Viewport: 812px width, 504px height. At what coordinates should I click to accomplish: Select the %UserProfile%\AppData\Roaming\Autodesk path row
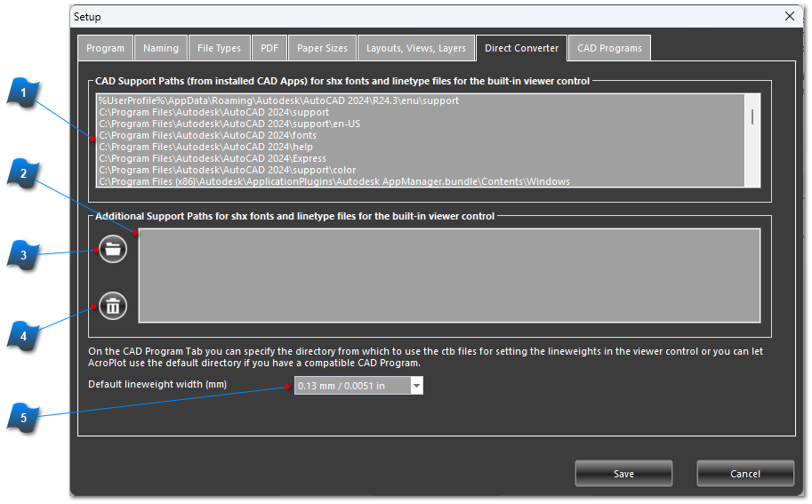point(421,100)
